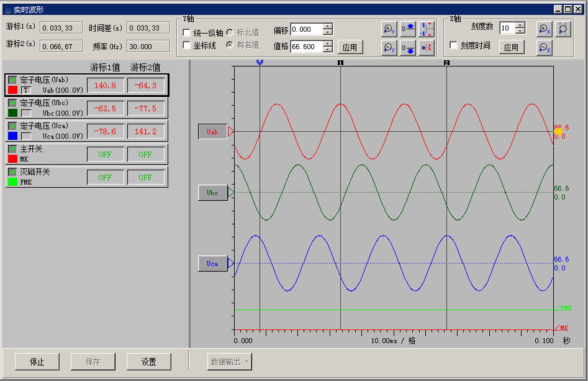
Task: Click Uca 游标2值 reading 141.2
Action: [146, 131]
